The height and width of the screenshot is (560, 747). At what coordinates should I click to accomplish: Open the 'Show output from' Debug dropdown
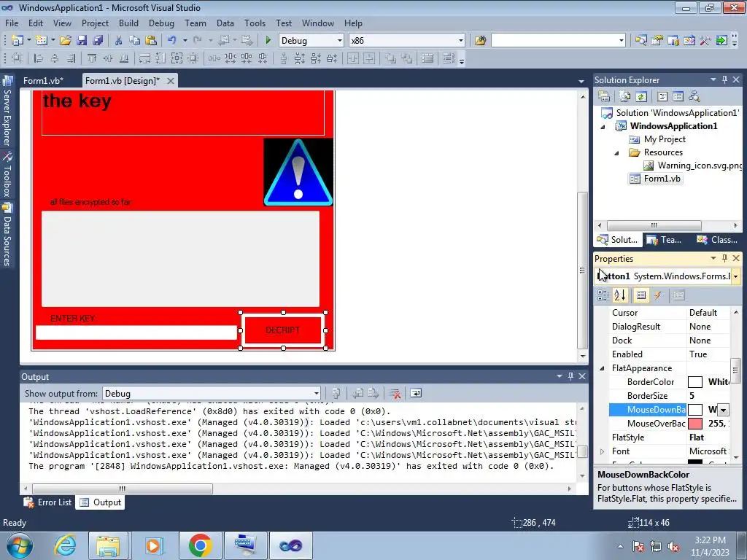[316, 393]
